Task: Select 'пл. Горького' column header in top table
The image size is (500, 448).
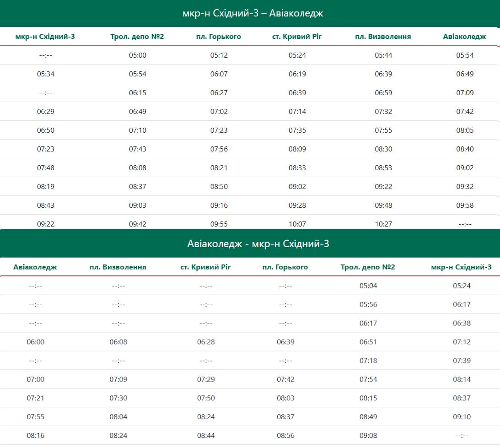Action: (x=219, y=37)
